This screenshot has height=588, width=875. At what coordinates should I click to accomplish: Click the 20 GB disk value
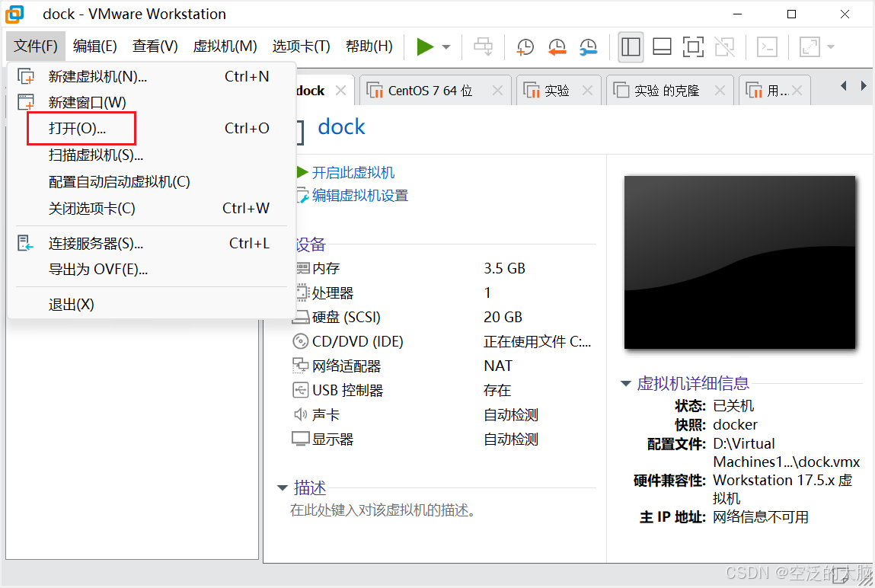503,318
